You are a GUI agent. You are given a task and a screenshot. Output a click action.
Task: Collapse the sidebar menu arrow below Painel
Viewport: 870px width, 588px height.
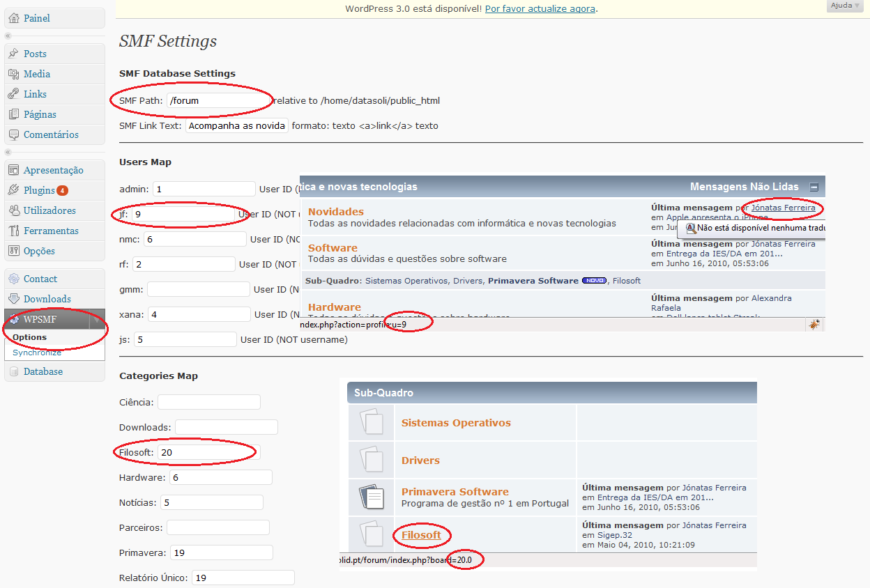point(8,36)
